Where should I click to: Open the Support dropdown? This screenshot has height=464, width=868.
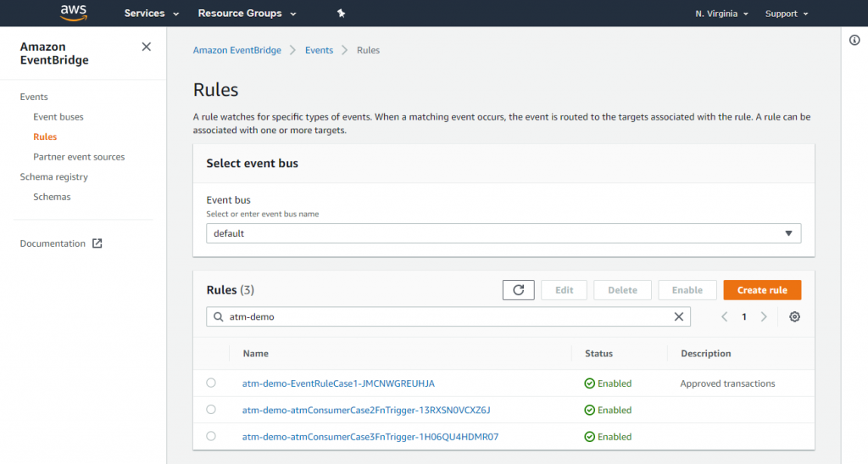[x=786, y=14]
